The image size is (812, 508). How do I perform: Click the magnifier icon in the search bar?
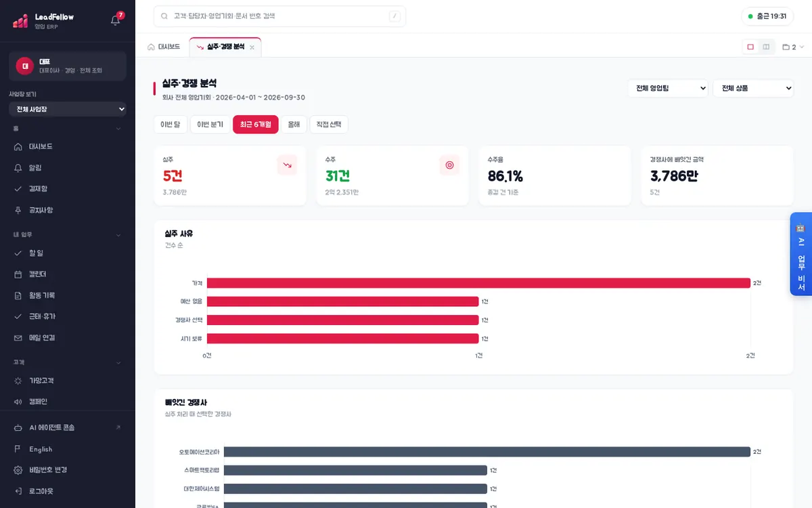pyautogui.click(x=164, y=16)
